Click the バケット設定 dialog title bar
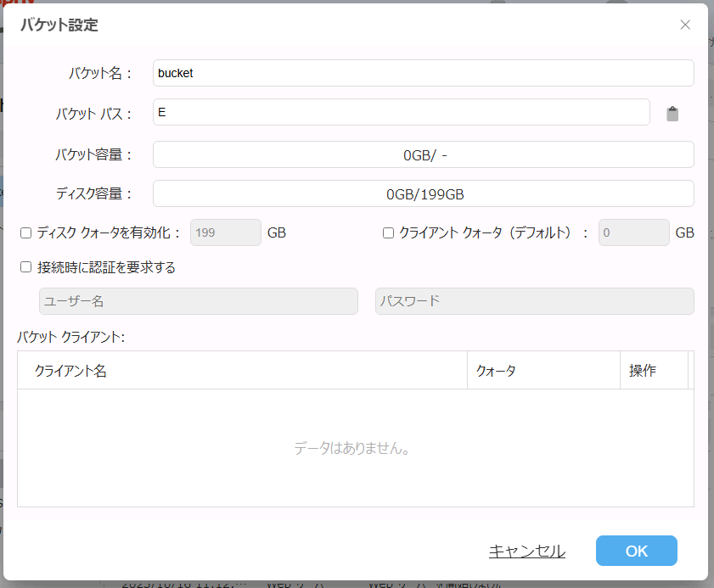714x588 pixels. point(340,25)
